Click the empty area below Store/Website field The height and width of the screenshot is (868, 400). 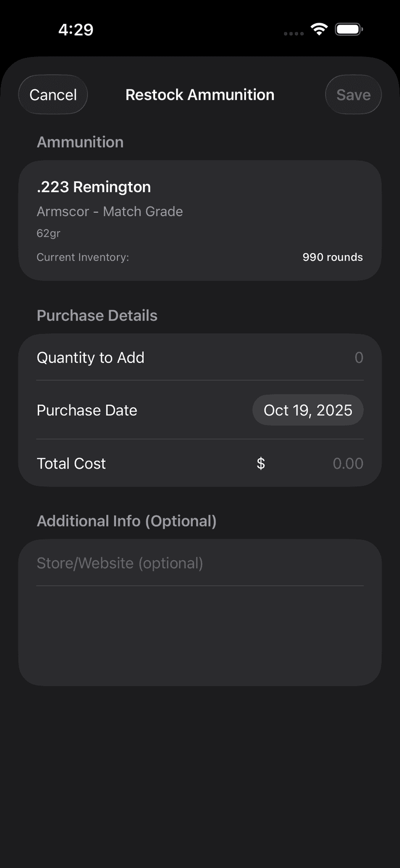(x=200, y=634)
